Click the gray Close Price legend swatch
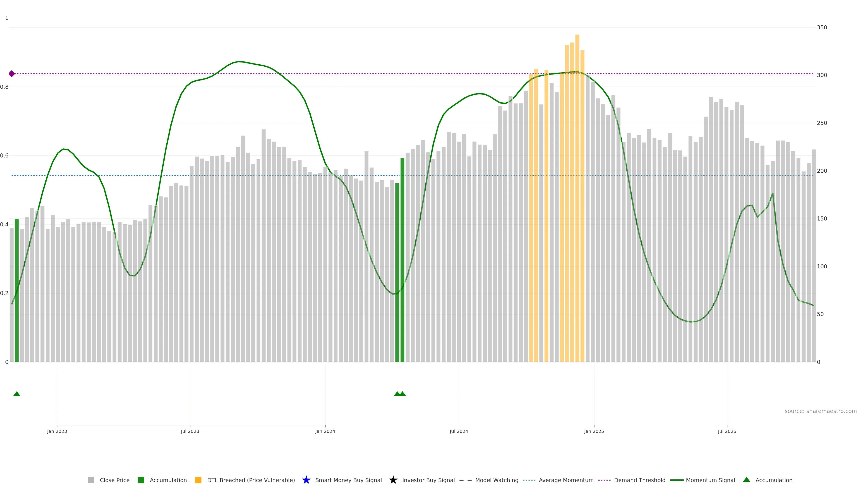This screenshot has height=488, width=868. click(x=91, y=480)
